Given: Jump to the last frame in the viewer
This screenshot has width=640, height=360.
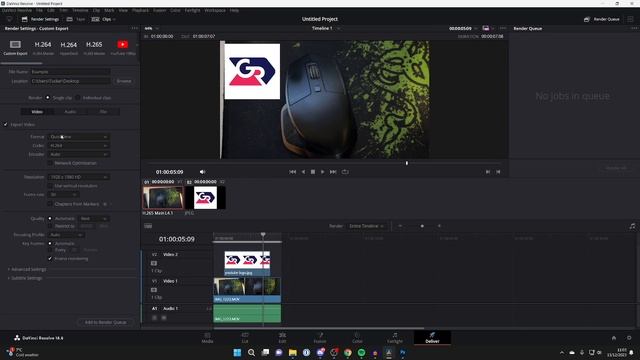Looking at the screenshot, I should coord(333,172).
